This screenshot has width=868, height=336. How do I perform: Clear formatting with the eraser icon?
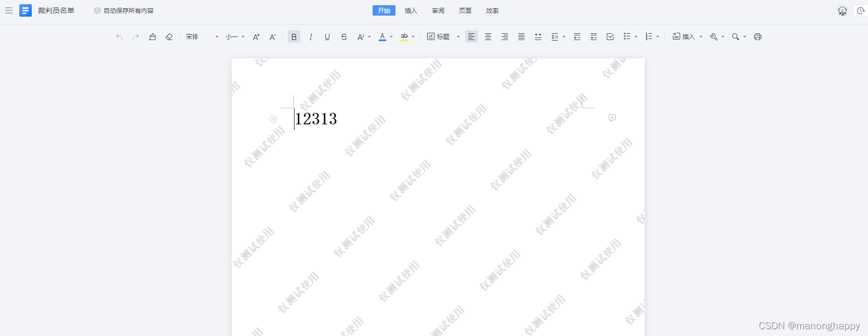(x=169, y=37)
